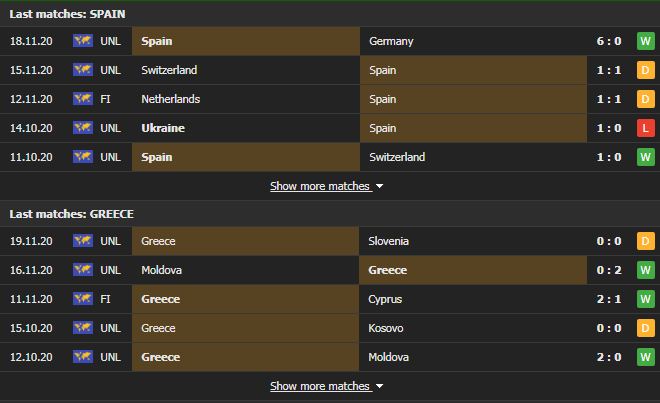Click the Last matches: SPAIN header

pyautogui.click(x=67, y=14)
